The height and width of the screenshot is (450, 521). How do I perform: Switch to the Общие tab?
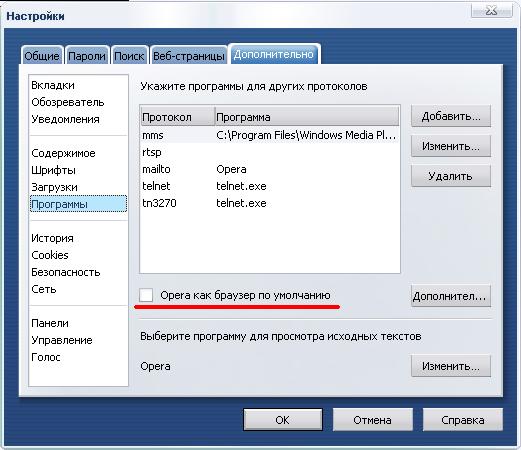click(x=42, y=55)
